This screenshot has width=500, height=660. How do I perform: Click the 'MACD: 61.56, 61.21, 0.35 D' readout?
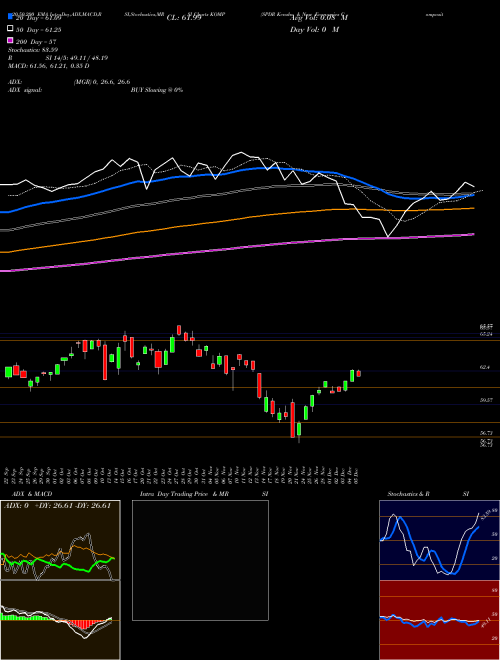(x=48, y=66)
